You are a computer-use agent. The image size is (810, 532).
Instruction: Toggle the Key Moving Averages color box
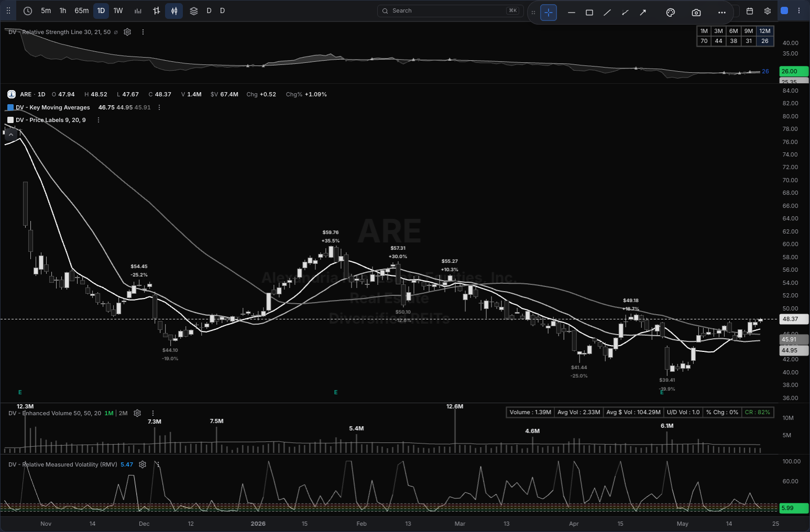10,107
